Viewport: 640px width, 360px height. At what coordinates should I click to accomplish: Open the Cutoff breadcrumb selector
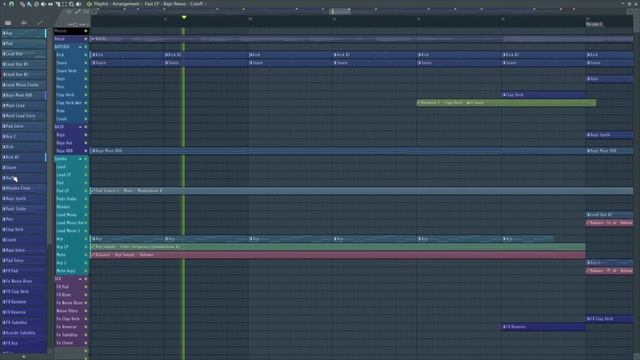click(x=196, y=4)
